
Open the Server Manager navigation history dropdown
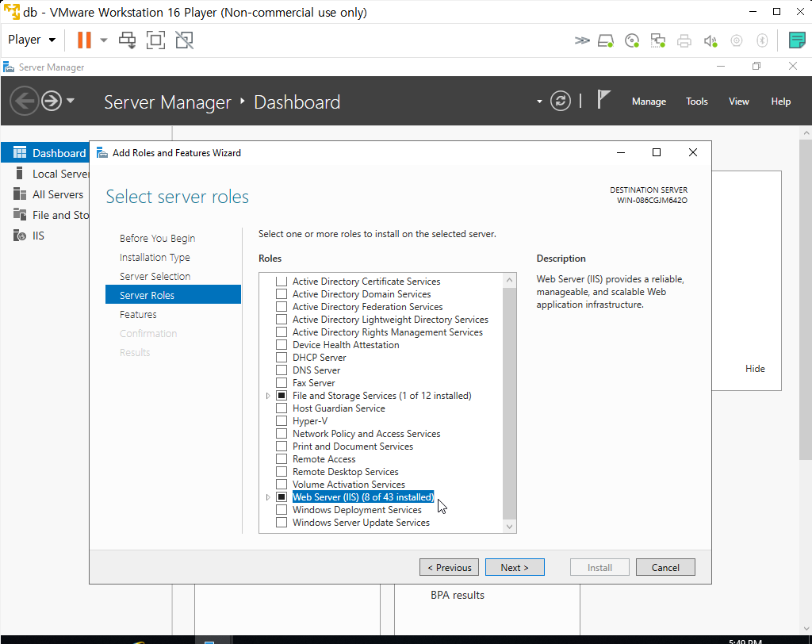pos(71,101)
